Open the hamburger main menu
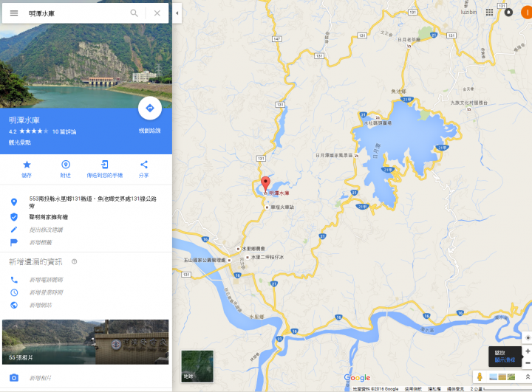 coord(14,13)
